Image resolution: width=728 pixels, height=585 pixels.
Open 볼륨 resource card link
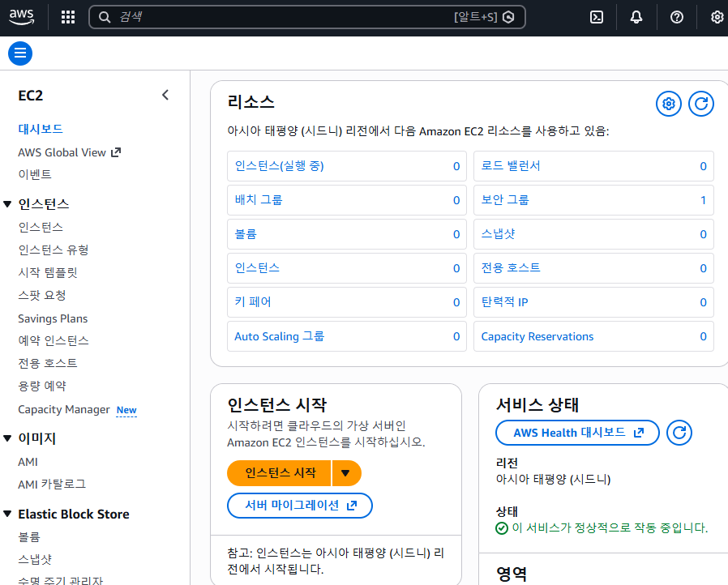[x=246, y=234]
